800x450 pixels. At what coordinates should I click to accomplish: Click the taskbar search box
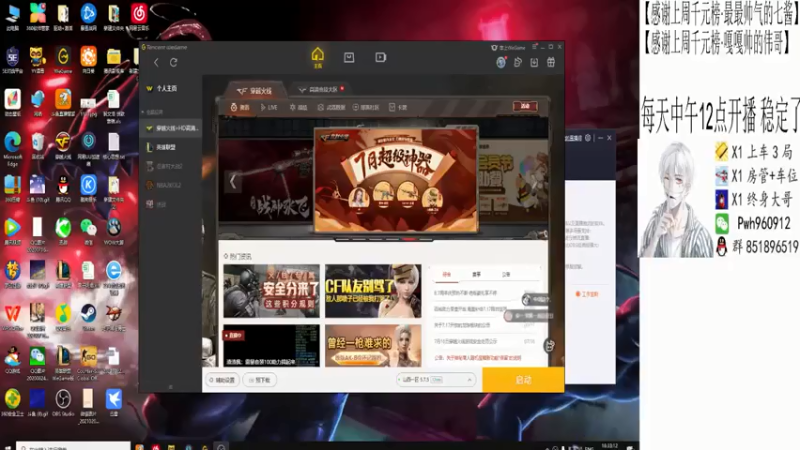[73, 447]
